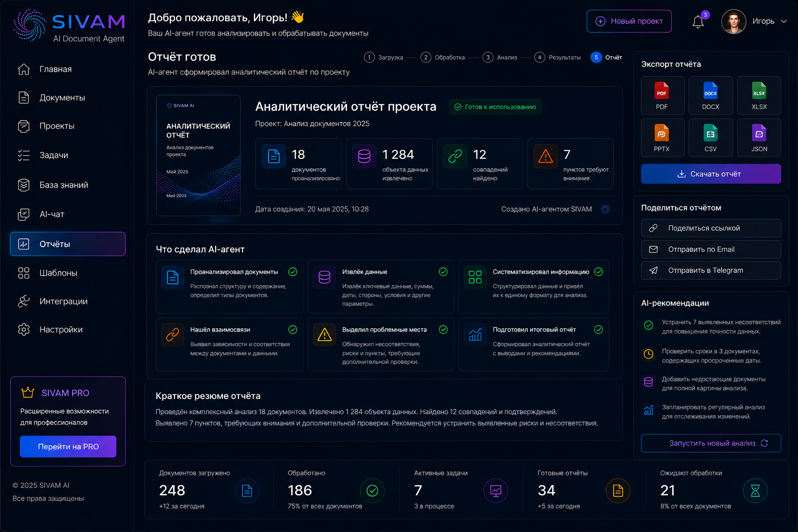Click Перейти на PRO button

68,447
